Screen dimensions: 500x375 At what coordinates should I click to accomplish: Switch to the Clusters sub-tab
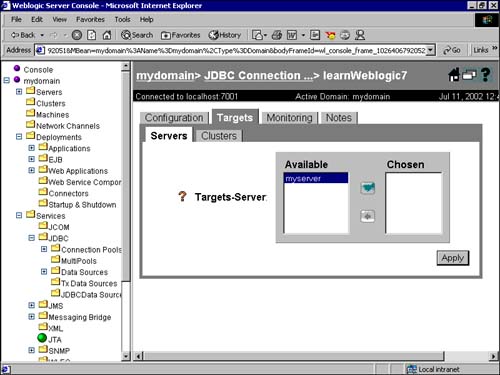pyautogui.click(x=219, y=136)
